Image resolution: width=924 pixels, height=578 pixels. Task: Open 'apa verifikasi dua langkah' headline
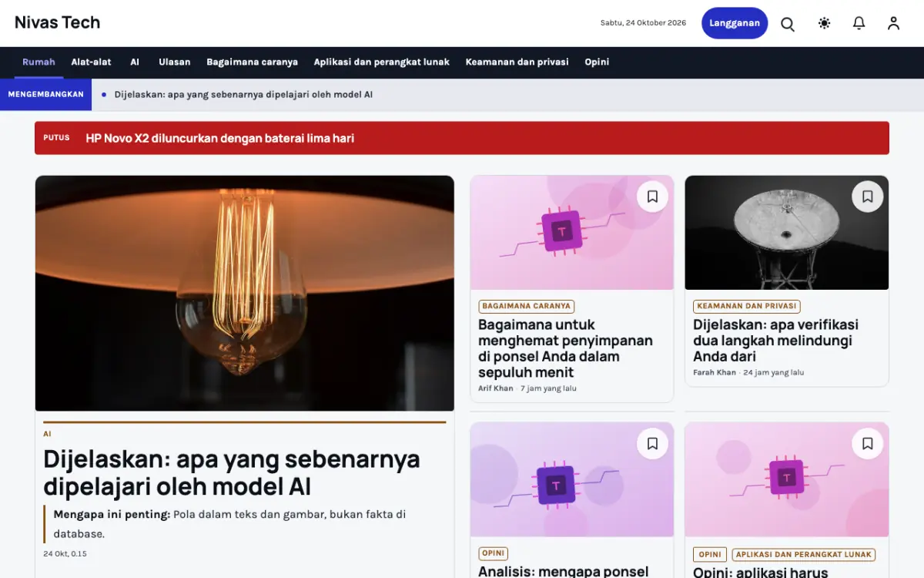click(x=775, y=341)
